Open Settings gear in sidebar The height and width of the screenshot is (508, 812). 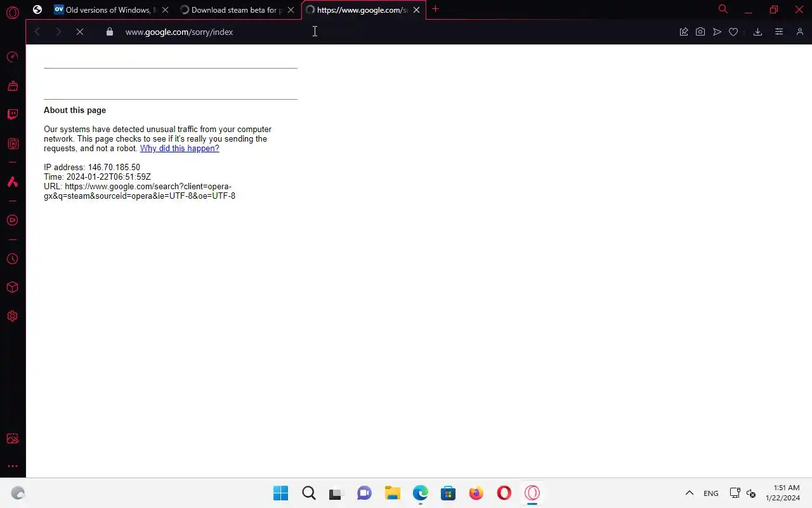pos(12,316)
